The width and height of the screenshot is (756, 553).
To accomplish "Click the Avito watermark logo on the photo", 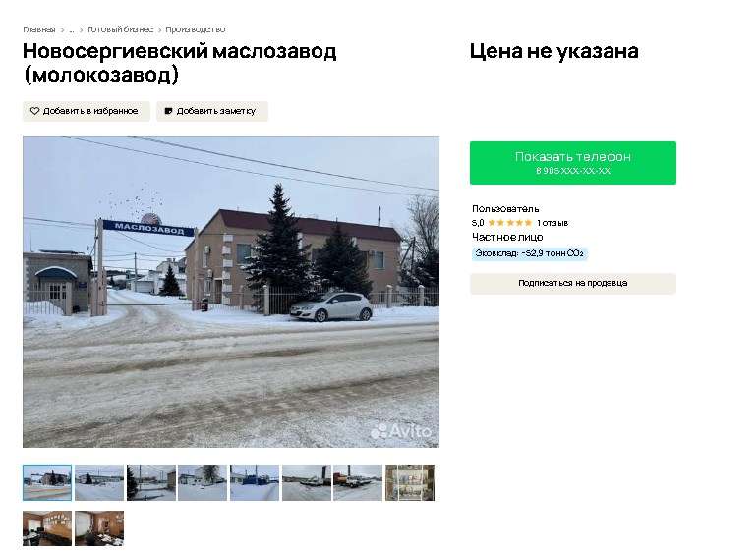I will click(400, 431).
